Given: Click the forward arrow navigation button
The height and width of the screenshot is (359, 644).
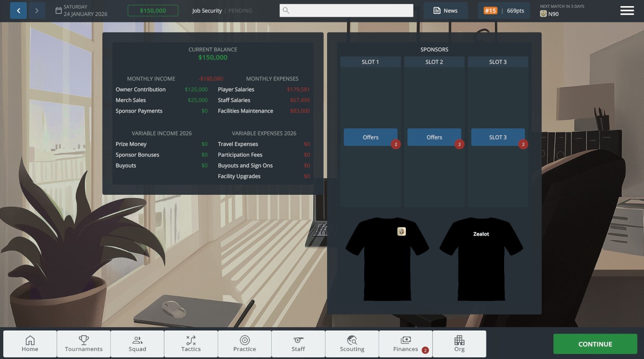Looking at the screenshot, I should pos(37,11).
